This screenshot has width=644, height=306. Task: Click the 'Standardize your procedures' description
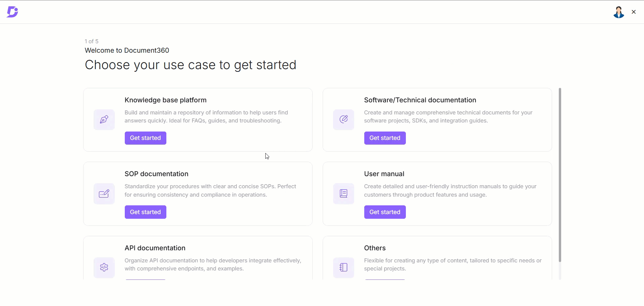(210, 191)
